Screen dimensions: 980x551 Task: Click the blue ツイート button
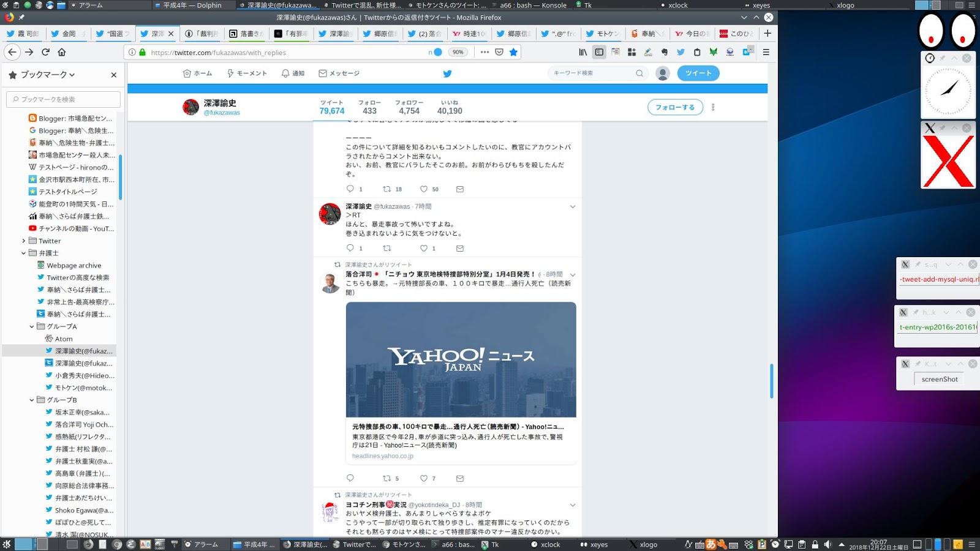coord(698,73)
